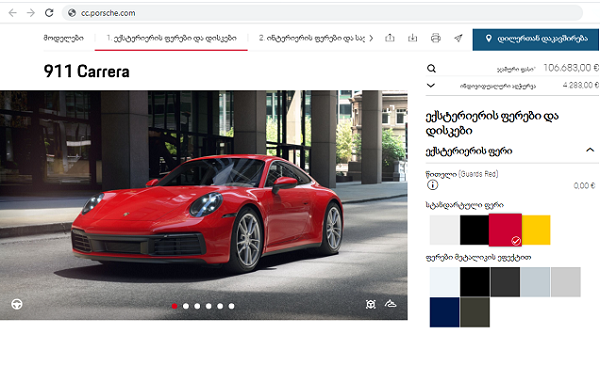600x372 pixels.
Task: Open the Guards Red info icon
Action: click(x=432, y=185)
